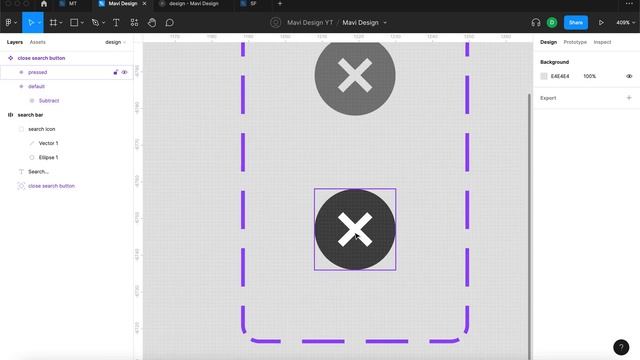Click the team avatar icon beside Mavi Design YT
This screenshot has height=360, width=640.
[x=276, y=22]
